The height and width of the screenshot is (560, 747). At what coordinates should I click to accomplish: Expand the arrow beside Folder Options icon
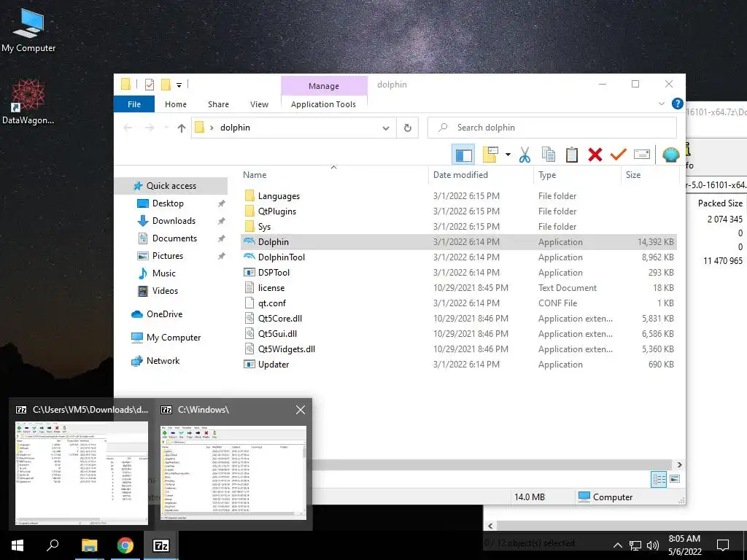tap(508, 155)
